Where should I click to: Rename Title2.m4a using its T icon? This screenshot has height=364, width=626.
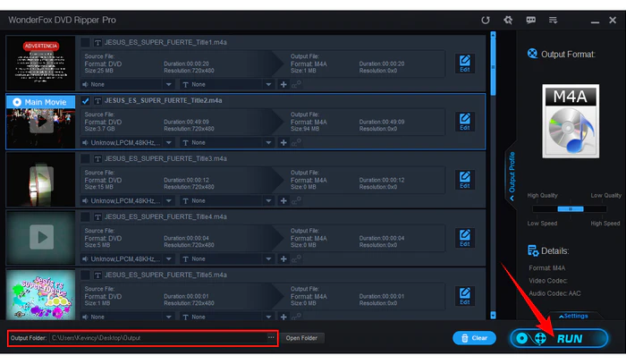[97, 100]
